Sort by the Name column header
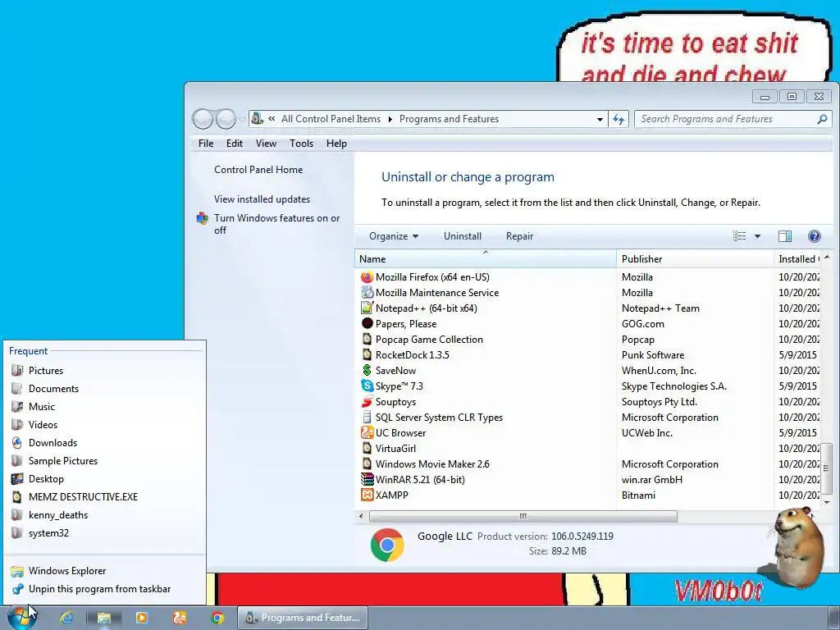The image size is (840, 630). pos(486,258)
